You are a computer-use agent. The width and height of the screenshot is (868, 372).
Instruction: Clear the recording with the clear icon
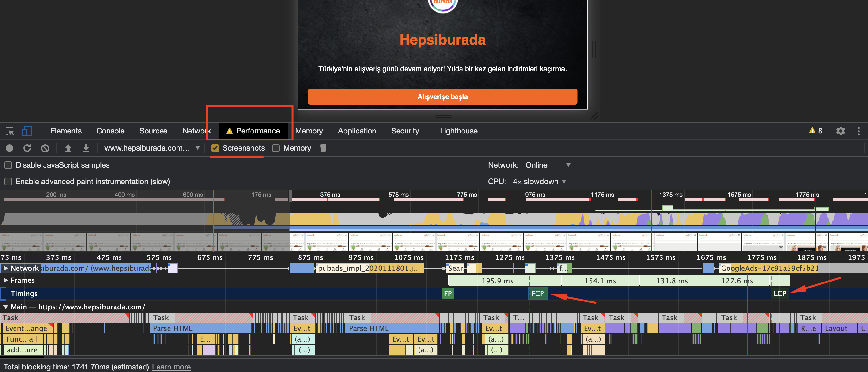[x=45, y=148]
